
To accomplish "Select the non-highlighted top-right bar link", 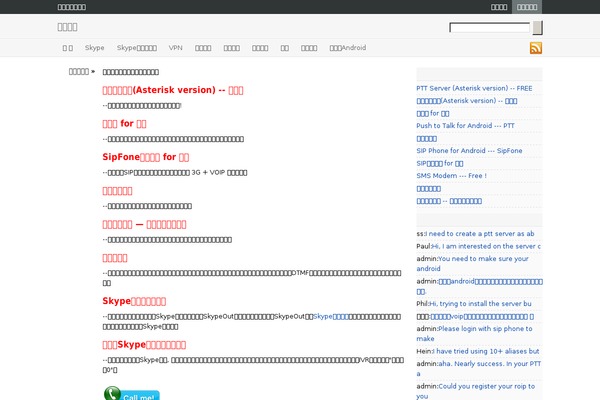I will click(499, 7).
